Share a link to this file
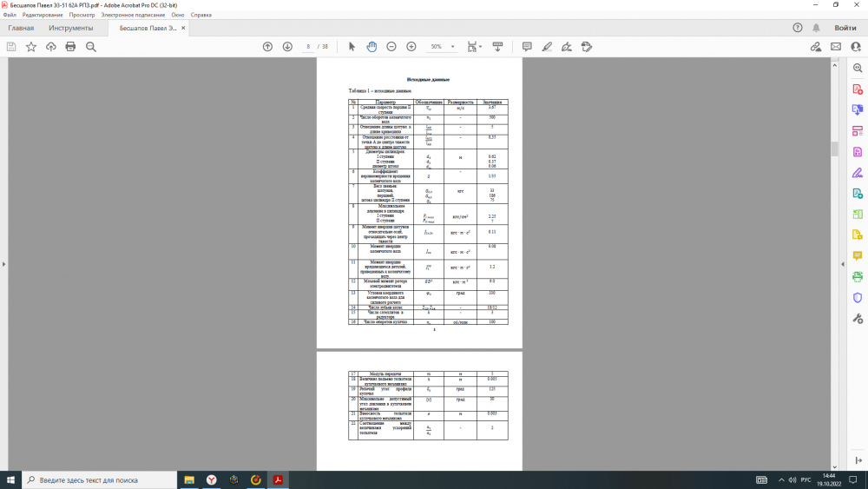Screen dimensions: 868x489 [816, 47]
